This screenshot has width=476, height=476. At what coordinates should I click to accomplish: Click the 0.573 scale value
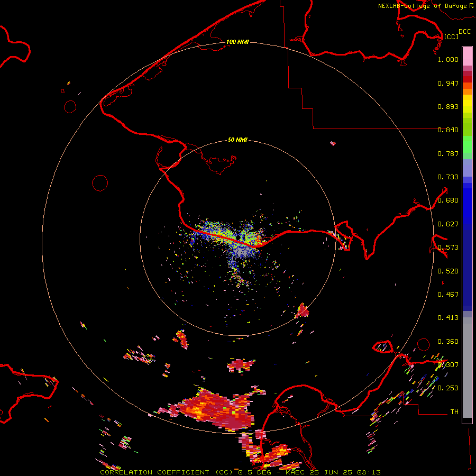click(x=448, y=248)
